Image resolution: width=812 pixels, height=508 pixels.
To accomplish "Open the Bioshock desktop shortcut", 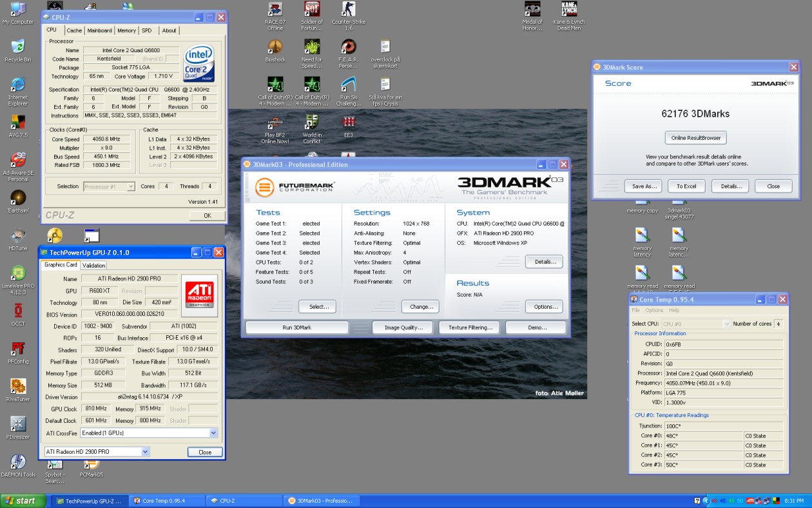I will coord(275,50).
